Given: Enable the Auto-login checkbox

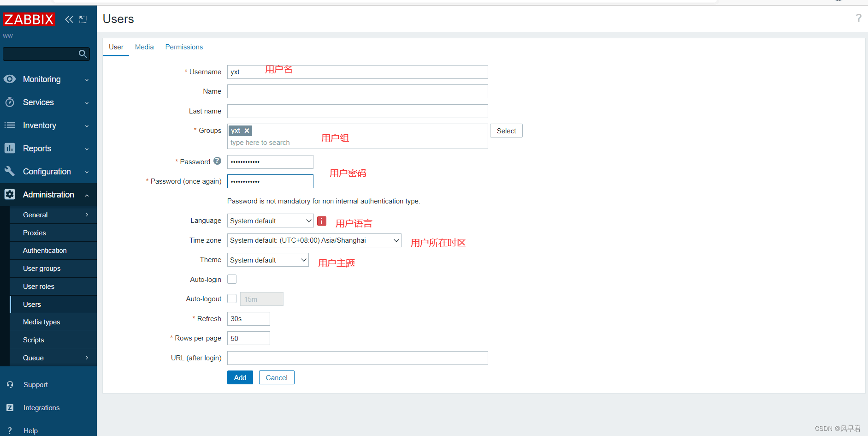Looking at the screenshot, I should [x=232, y=279].
